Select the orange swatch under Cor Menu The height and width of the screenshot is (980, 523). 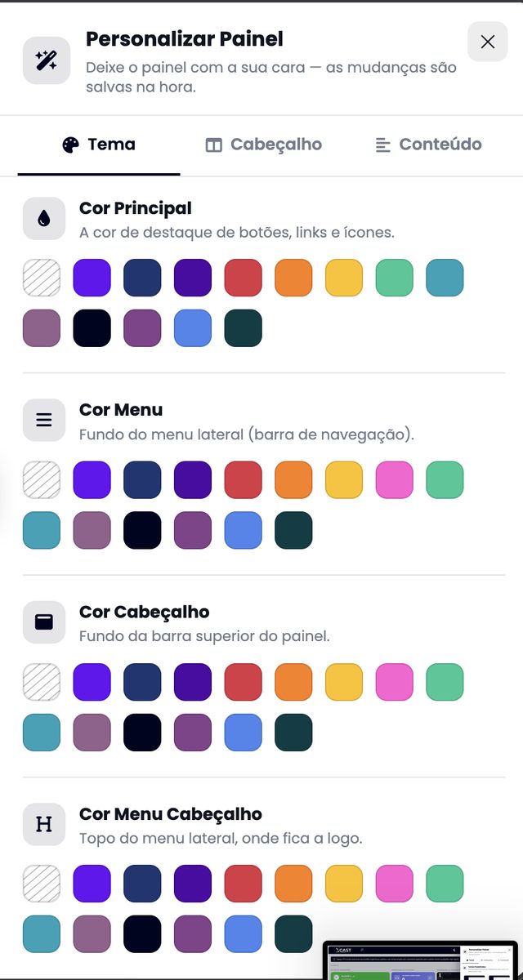point(293,479)
